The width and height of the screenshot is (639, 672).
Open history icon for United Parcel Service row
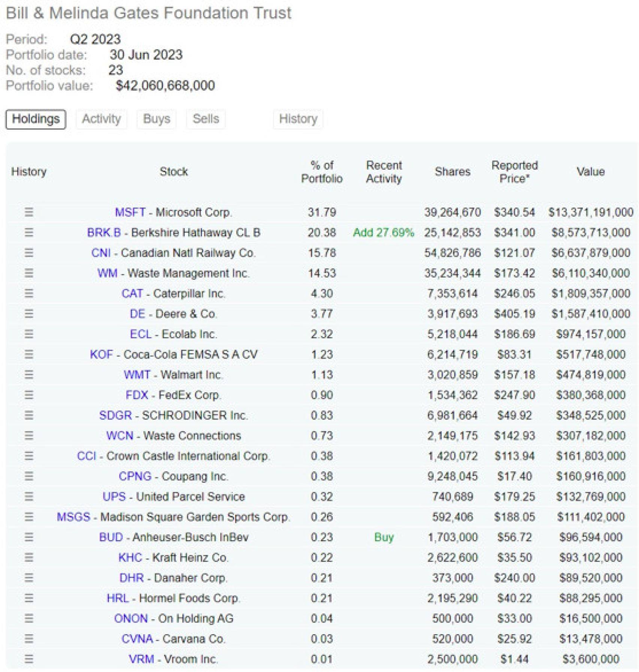(29, 496)
